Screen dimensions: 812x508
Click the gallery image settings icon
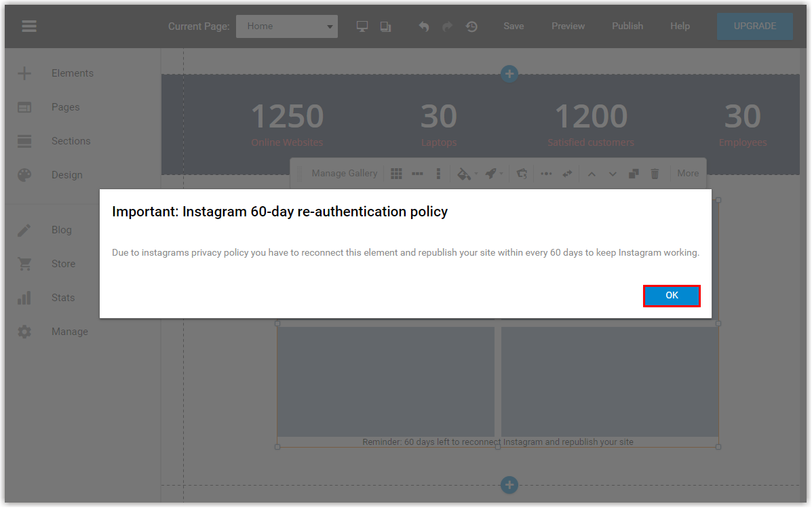[x=522, y=174]
